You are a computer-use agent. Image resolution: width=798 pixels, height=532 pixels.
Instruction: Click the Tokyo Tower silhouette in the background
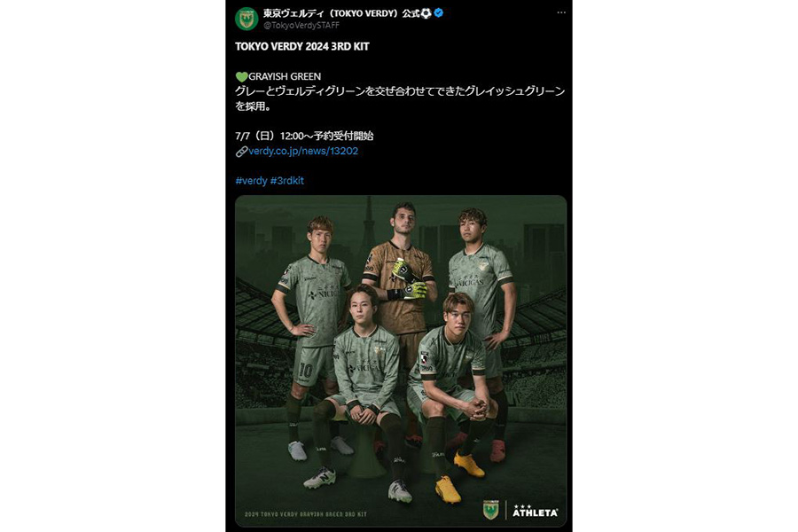[x=367, y=224]
